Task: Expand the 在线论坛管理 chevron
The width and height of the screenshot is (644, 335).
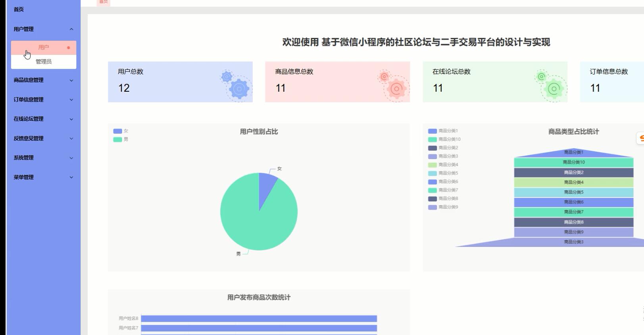Action: click(71, 119)
